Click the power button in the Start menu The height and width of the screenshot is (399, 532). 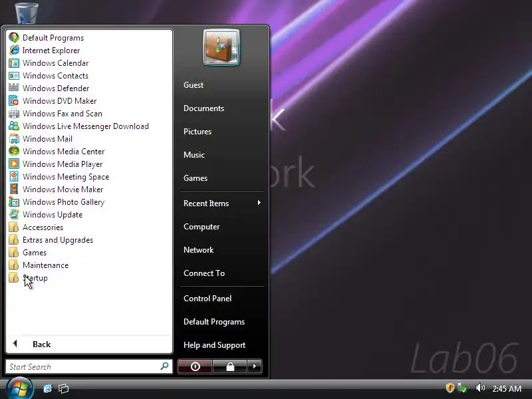[195, 366]
